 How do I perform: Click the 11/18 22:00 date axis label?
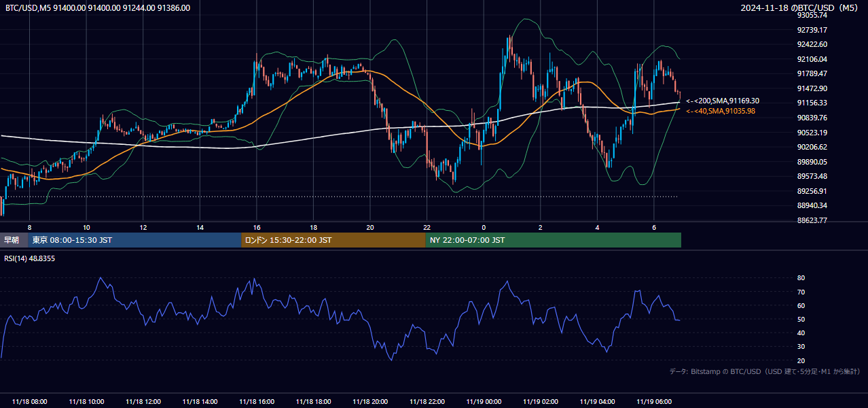pyautogui.click(x=427, y=402)
